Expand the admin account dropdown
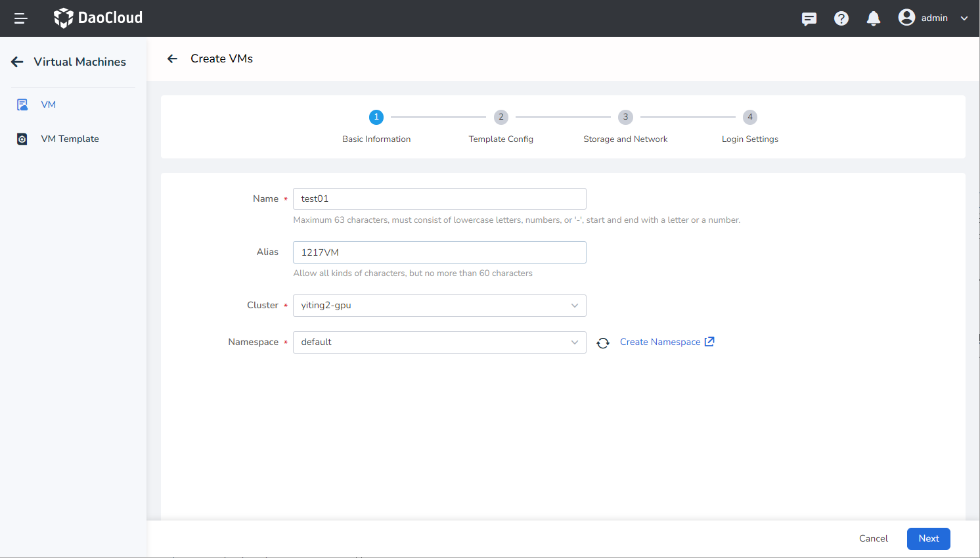The height and width of the screenshot is (558, 980). pyautogui.click(x=964, y=18)
